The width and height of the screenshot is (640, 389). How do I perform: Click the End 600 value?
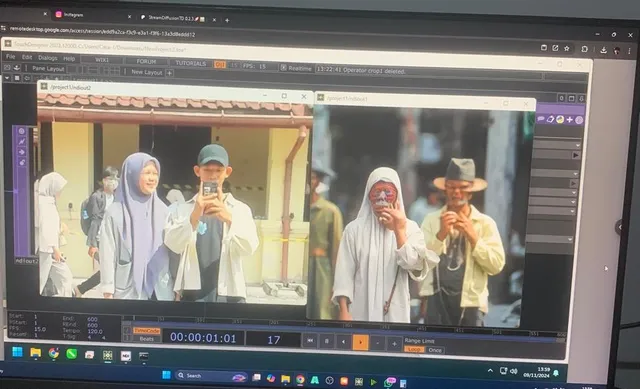click(92, 319)
